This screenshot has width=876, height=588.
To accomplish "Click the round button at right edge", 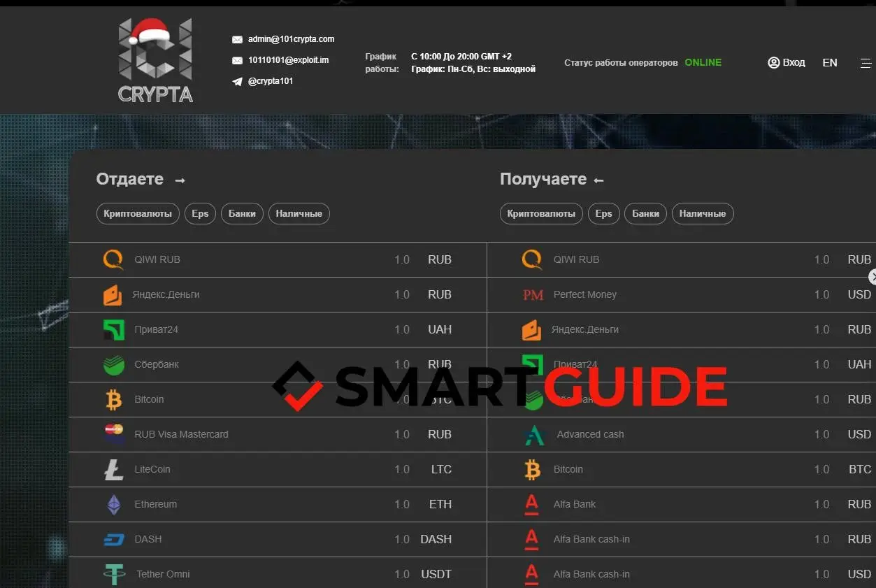I will click(x=873, y=278).
